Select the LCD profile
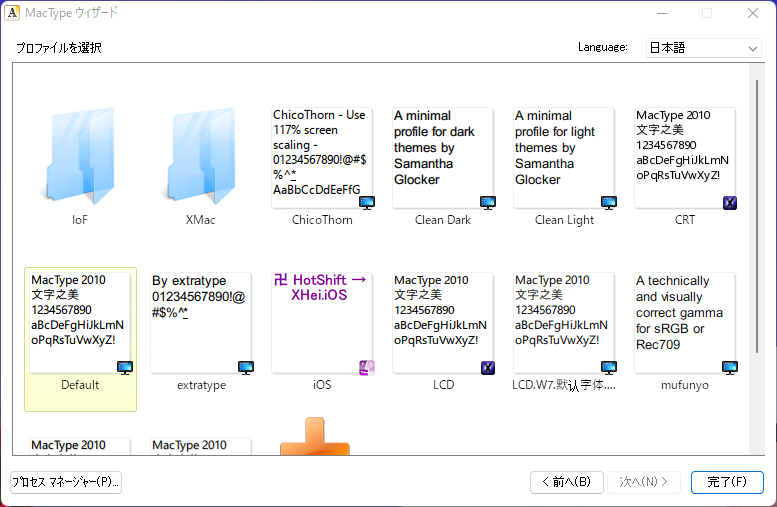The height and width of the screenshot is (507, 777). (x=443, y=323)
